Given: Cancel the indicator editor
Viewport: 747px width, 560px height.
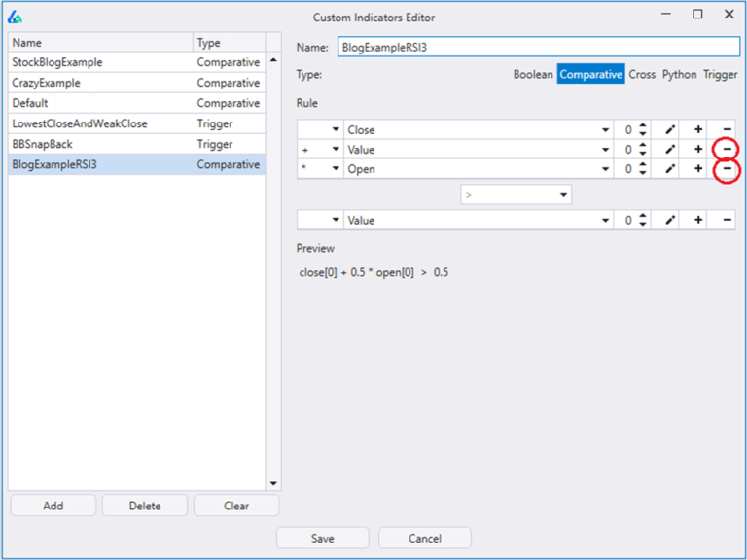Looking at the screenshot, I should tap(425, 538).
